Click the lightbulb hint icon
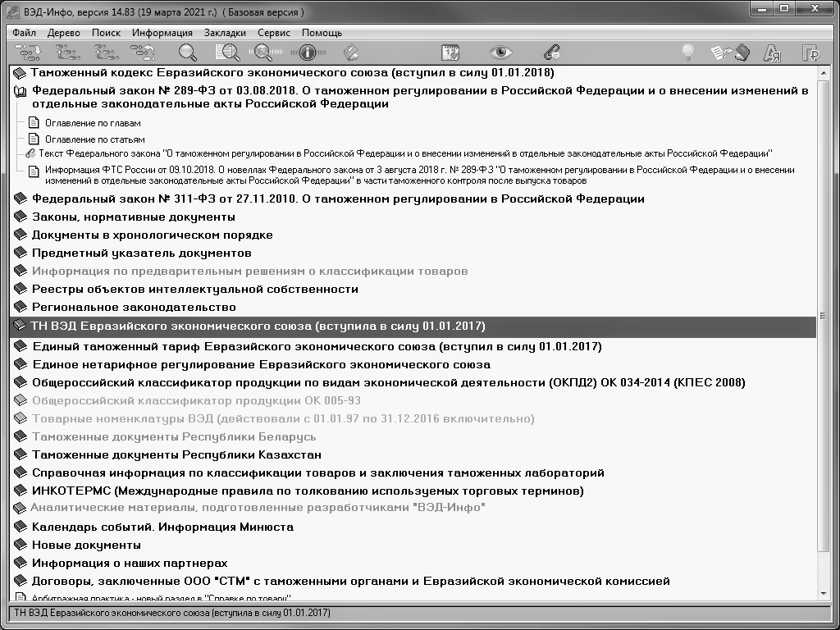This screenshot has height=630, width=840. tap(689, 52)
